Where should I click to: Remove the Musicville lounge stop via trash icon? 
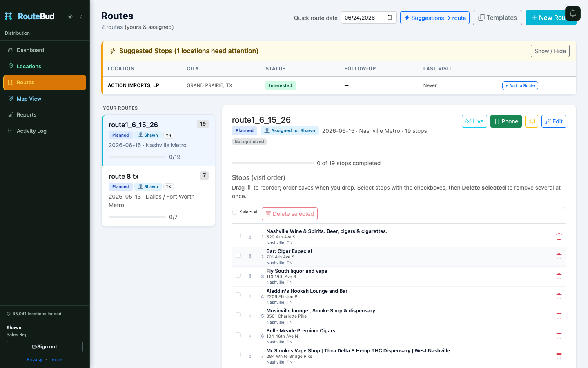(559, 316)
